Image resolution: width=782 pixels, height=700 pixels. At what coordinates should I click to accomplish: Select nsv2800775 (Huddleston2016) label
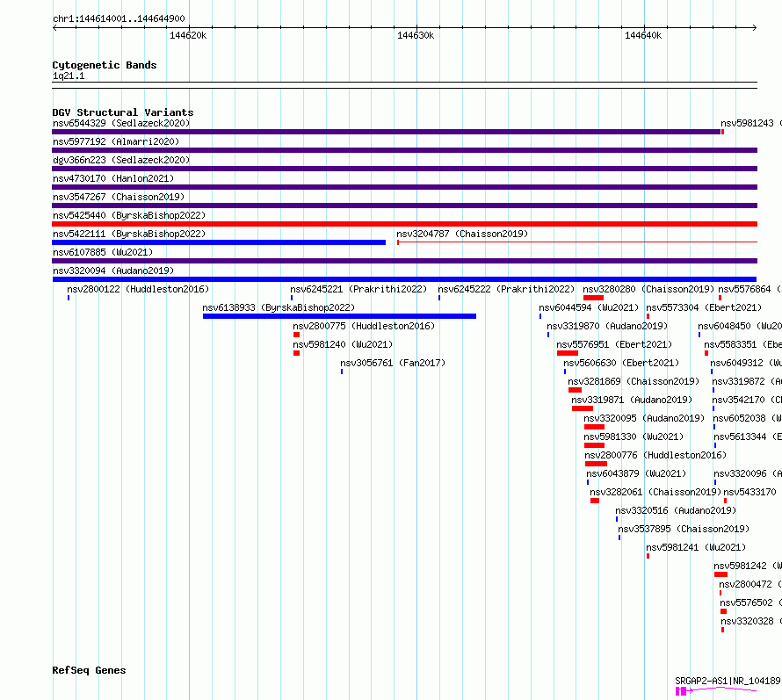pyautogui.click(x=364, y=326)
